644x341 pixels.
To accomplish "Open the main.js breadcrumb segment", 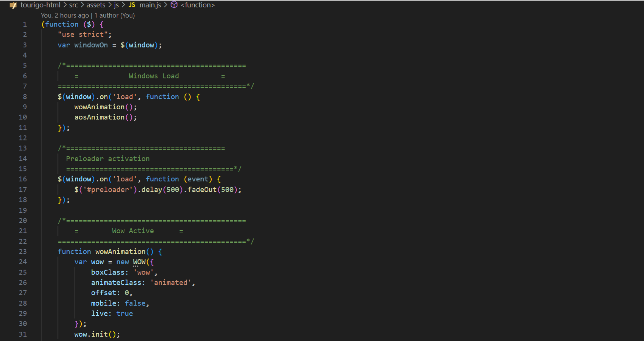I will coord(150,5).
